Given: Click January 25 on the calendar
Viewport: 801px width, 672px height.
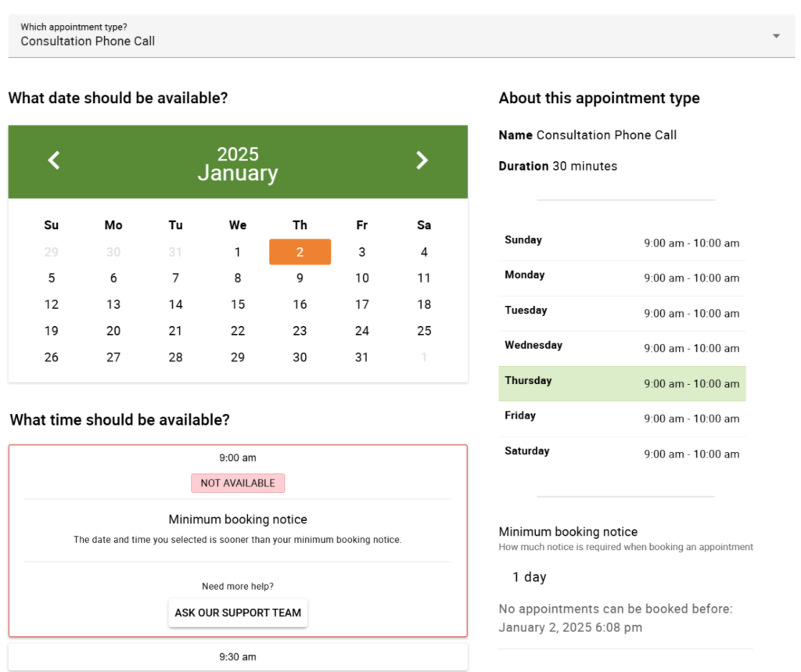Looking at the screenshot, I should 424,331.
